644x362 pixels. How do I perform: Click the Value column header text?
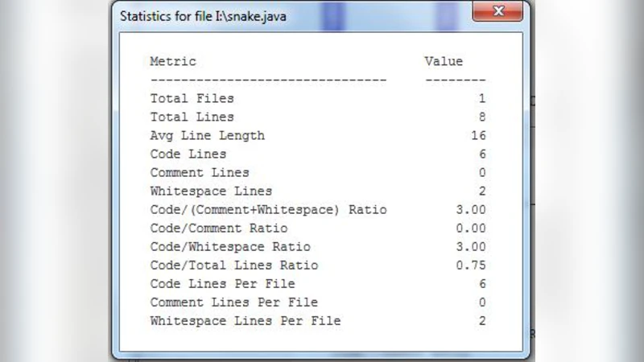pos(444,61)
